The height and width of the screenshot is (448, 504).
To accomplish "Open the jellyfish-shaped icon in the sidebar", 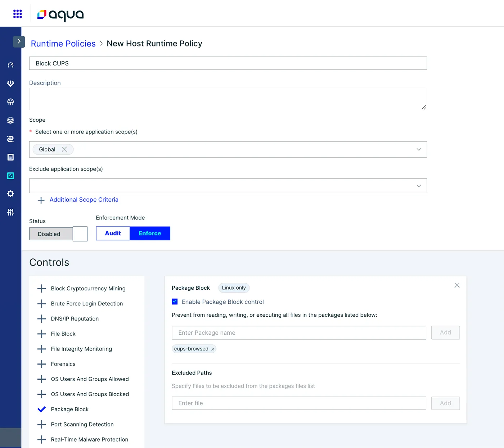I will 10,102.
